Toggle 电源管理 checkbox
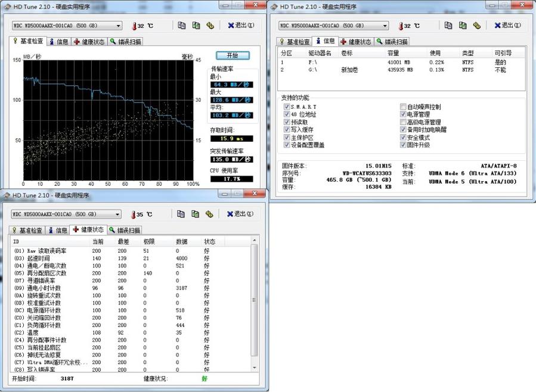The height and width of the screenshot is (392, 536). point(403,114)
